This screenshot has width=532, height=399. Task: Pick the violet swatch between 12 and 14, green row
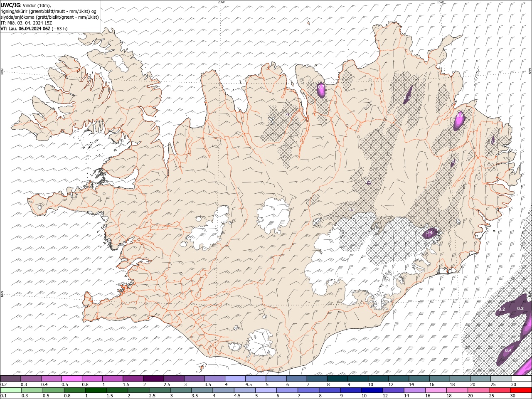coord(393,390)
